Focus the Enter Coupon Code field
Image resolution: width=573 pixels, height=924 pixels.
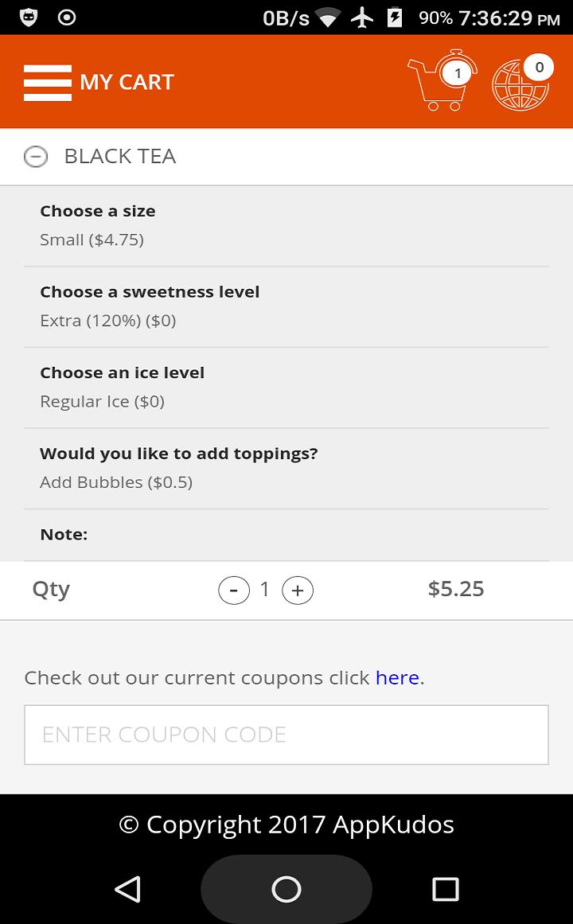click(286, 735)
